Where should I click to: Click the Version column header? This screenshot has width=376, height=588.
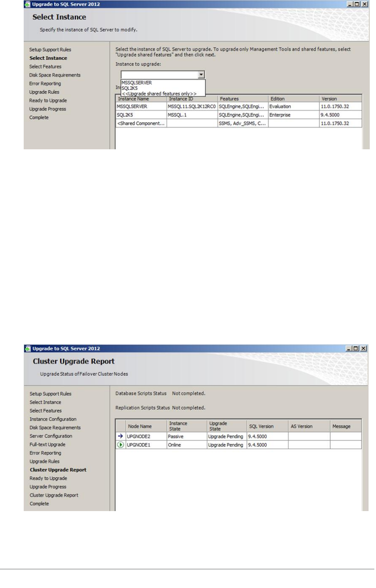pyautogui.click(x=341, y=99)
